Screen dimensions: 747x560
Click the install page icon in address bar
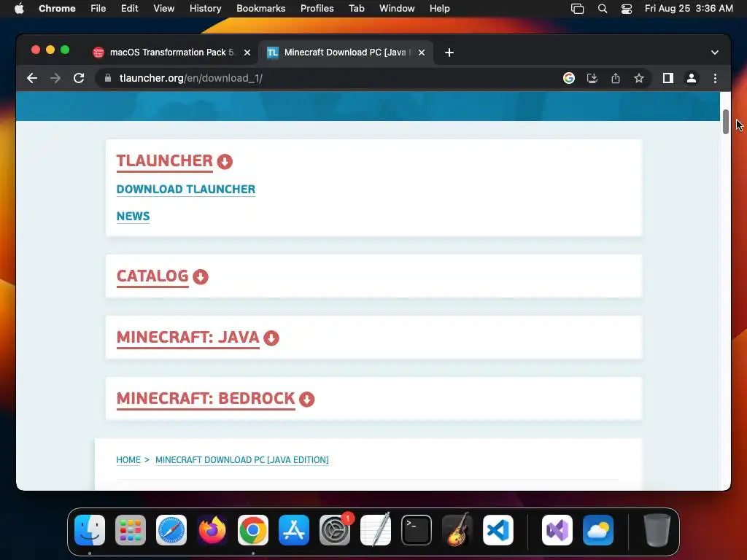click(x=592, y=78)
